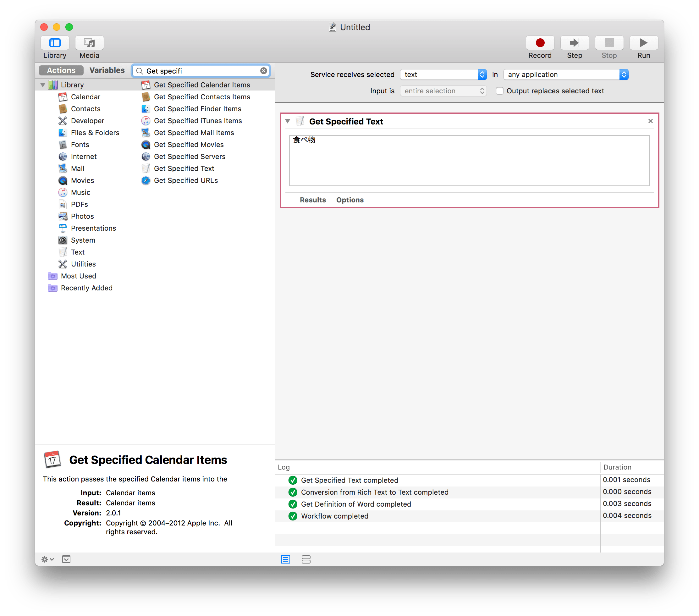
Task: Open the 'text' service input dropdown
Action: coord(443,74)
